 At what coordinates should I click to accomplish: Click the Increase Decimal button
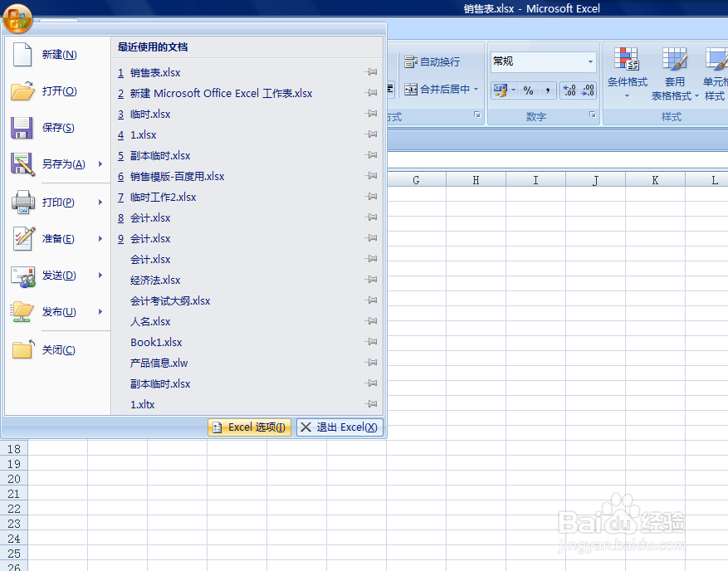point(569,90)
